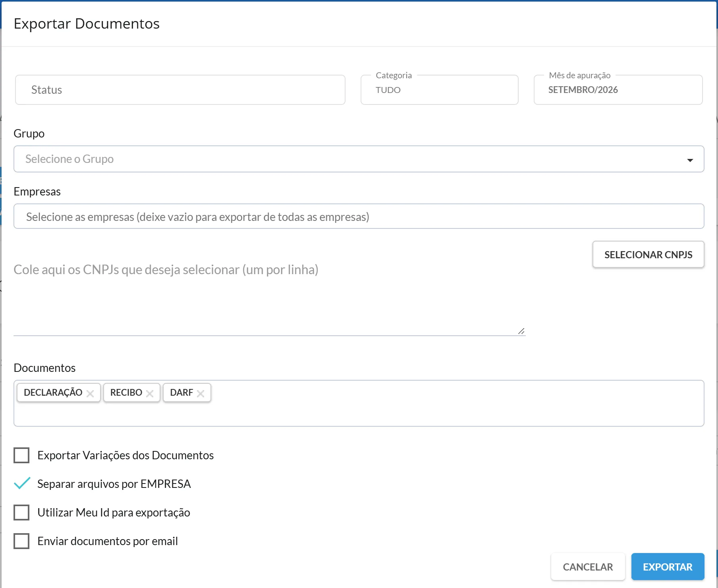Viewport: 718px width, 588px height.
Task: Click the Documentos section label
Action: click(x=44, y=368)
